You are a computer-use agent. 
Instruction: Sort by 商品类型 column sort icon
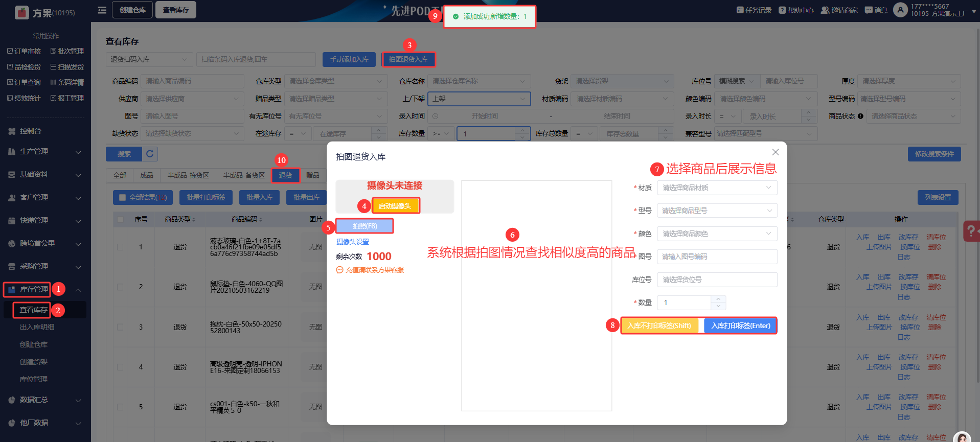click(194, 220)
